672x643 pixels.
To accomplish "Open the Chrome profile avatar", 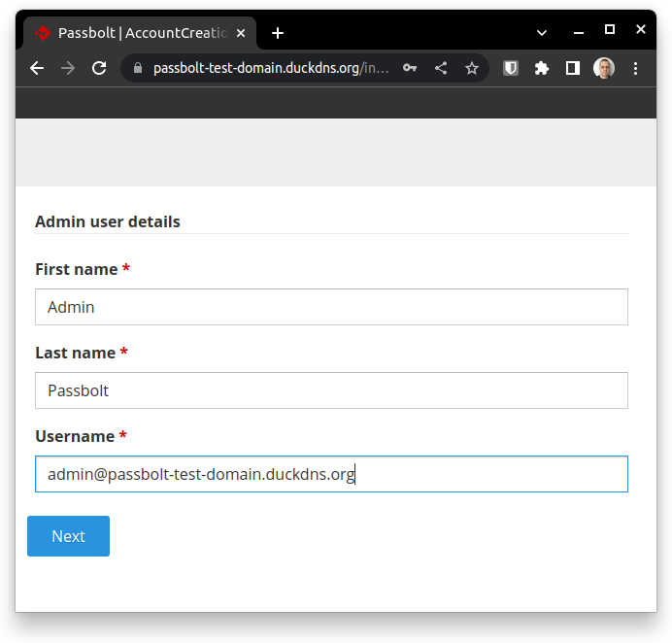I will pos(604,68).
